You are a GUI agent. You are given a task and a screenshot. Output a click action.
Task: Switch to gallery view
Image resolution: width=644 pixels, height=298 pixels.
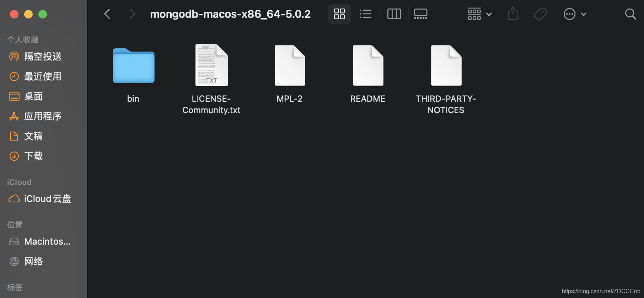[421, 14]
